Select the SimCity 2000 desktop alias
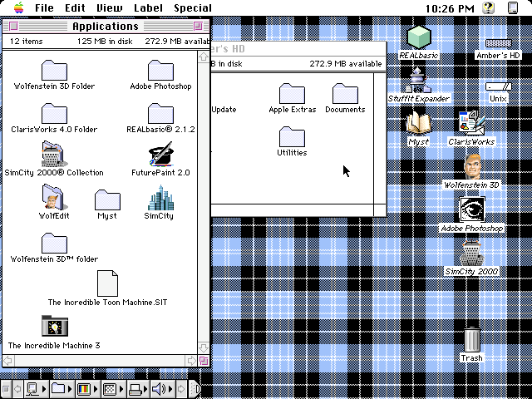532x399 pixels. [471, 253]
